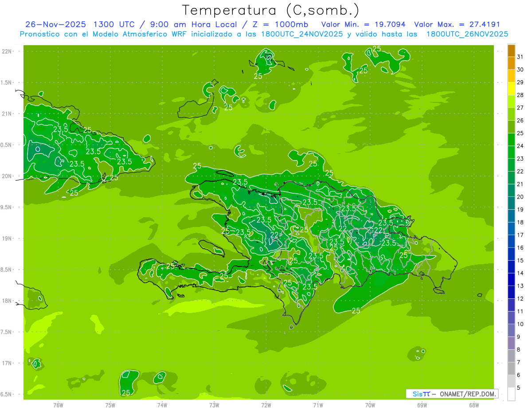Pick legend swatch between 27 and 28
This screenshot has height=411, width=532.
coord(511,101)
